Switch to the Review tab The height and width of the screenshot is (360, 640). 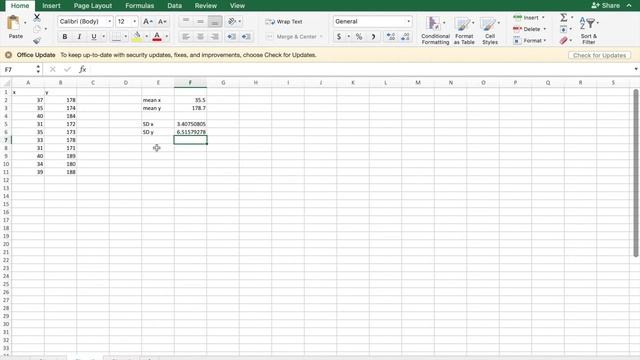206,6
